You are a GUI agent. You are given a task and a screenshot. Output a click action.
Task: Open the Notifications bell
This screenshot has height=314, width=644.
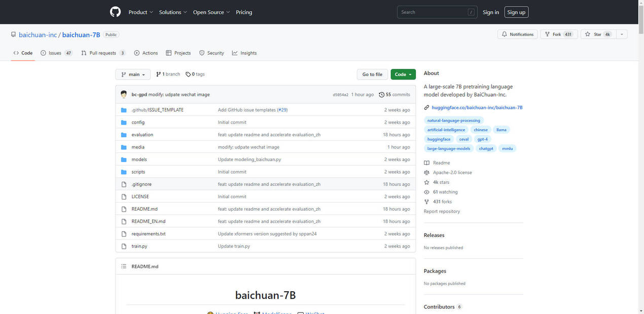[x=504, y=34]
